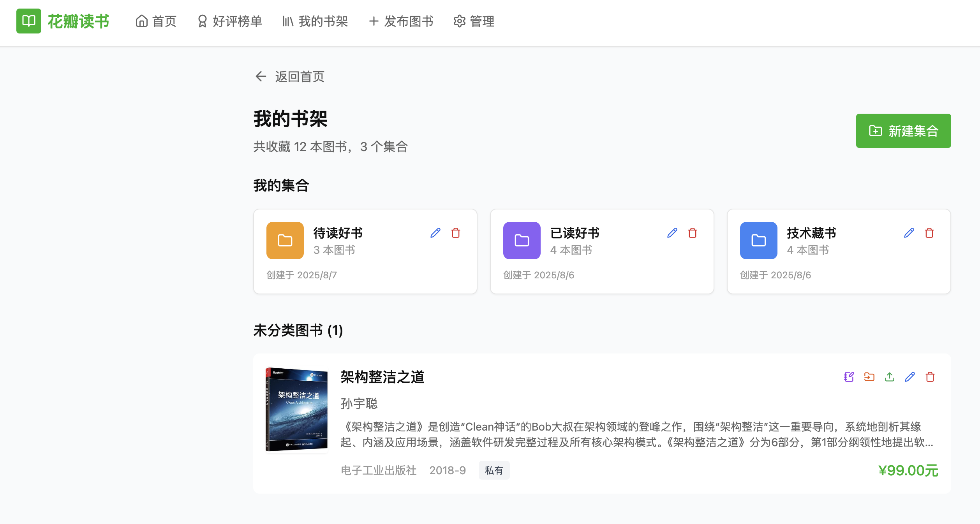The image size is (980, 524).
Task: Open the 已读好书 purple folder icon
Action: pyautogui.click(x=522, y=241)
